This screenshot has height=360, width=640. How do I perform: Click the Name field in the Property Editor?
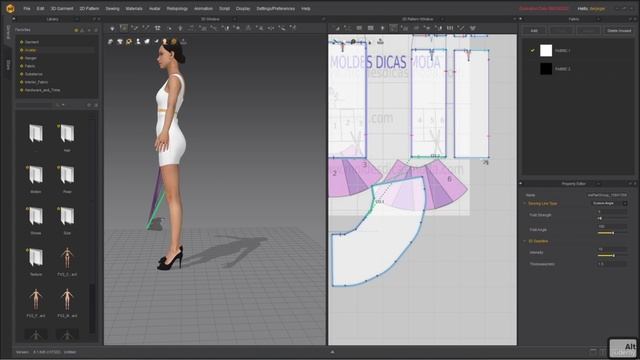click(607, 195)
